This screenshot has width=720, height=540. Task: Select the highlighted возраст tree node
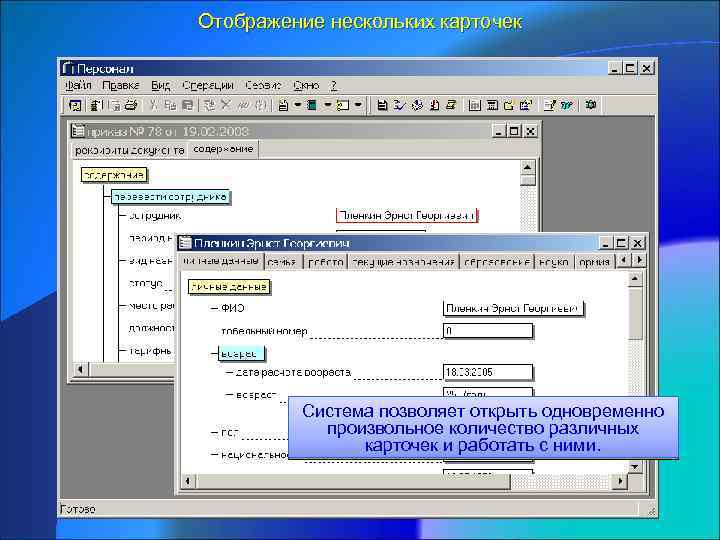pyautogui.click(x=241, y=354)
